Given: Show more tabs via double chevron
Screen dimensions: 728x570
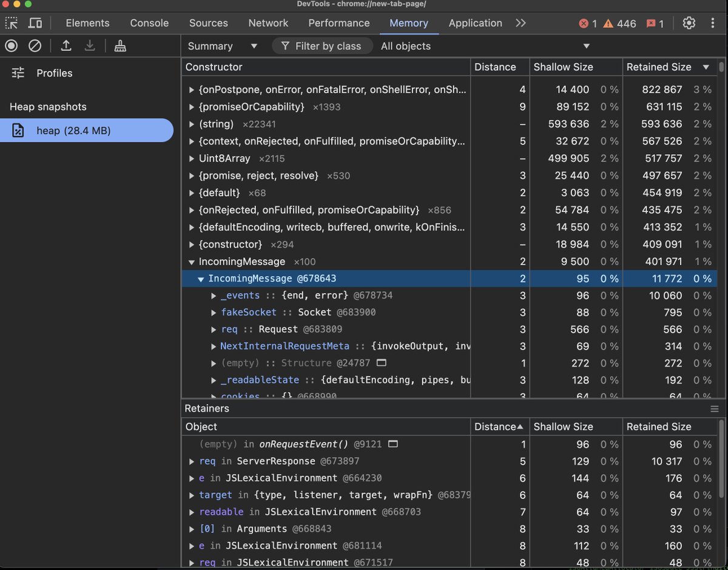Looking at the screenshot, I should tap(521, 23).
